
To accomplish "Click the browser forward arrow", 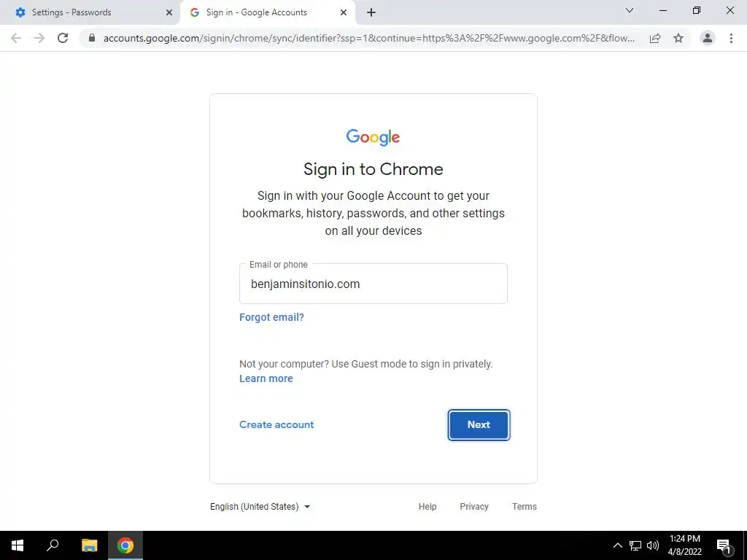I will coord(39,38).
